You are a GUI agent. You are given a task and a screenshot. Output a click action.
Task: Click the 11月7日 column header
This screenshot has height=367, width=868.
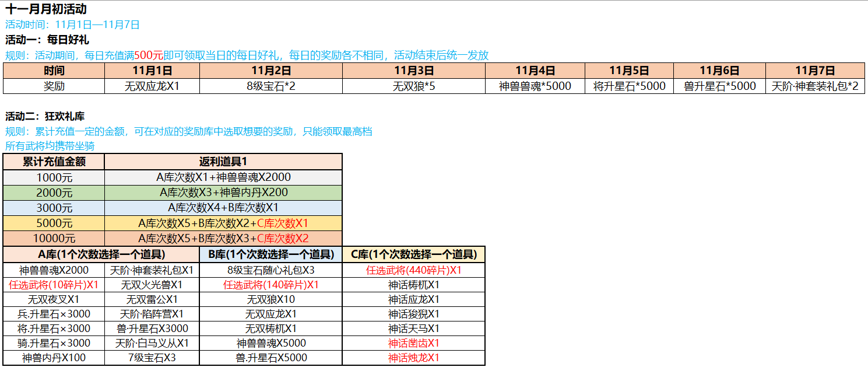click(x=814, y=71)
